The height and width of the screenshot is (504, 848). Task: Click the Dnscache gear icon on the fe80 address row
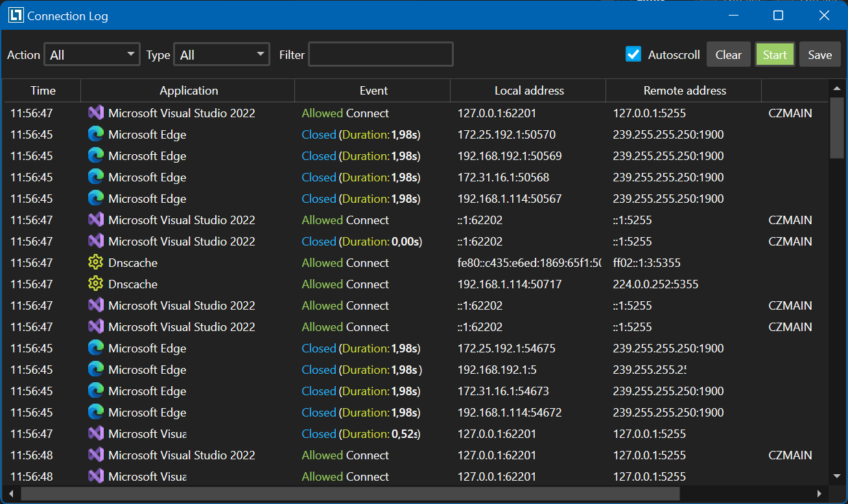click(x=95, y=262)
